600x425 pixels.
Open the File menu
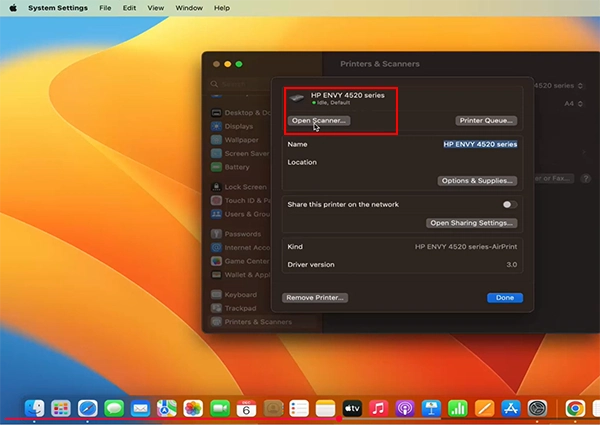[x=105, y=8]
